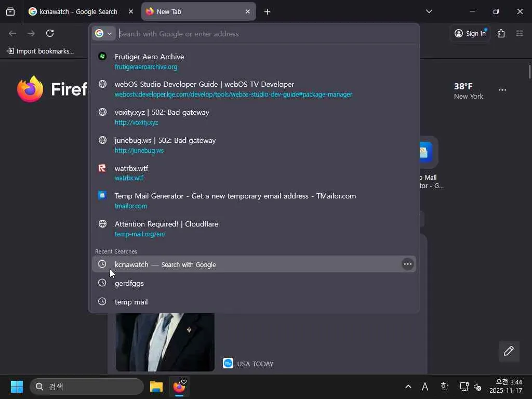532x399 pixels.
Task: Click the USA TODAY source label
Action: pos(255,364)
